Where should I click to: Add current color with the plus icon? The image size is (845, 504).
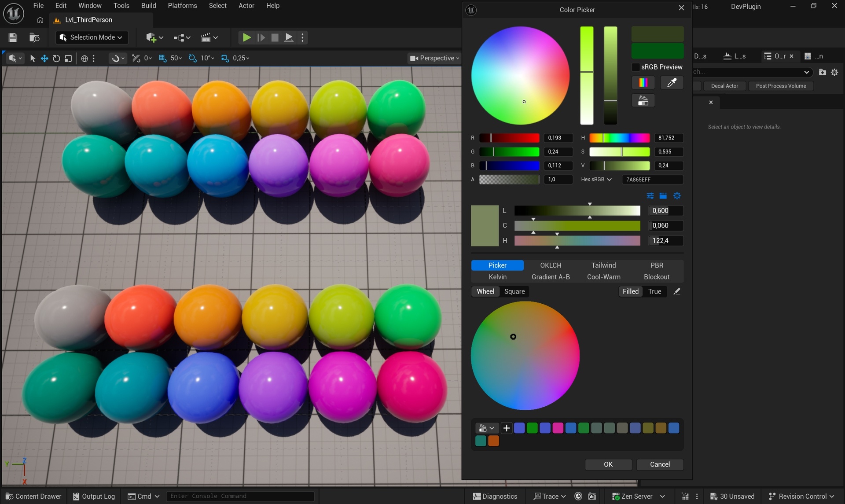[x=507, y=428]
